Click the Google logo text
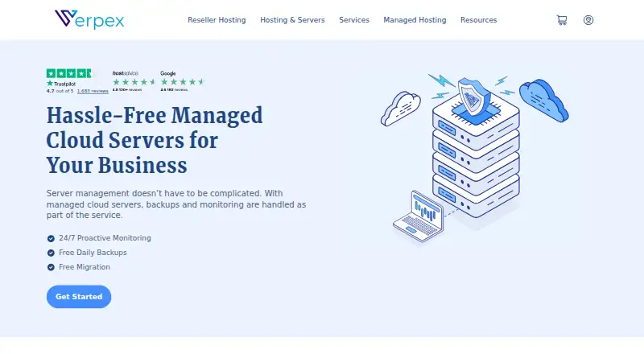The height and width of the screenshot is (354, 644). 168,73
